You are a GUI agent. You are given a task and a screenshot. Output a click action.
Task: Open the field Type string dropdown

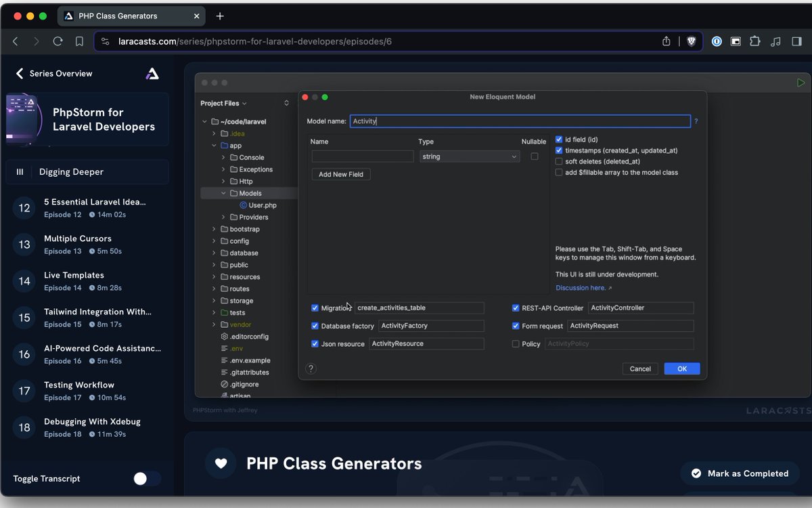(x=470, y=156)
